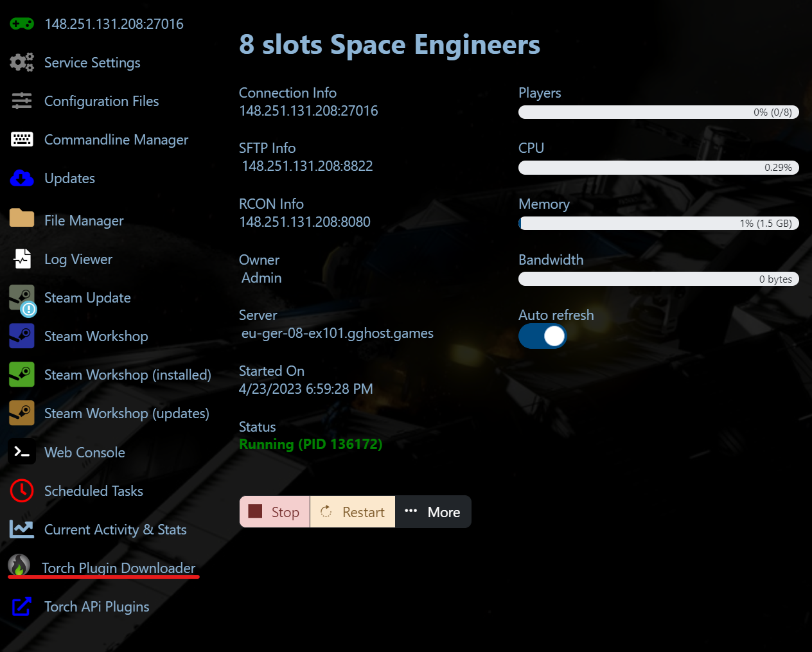This screenshot has width=812, height=652.
Task: Expand the More actions menu
Action: [433, 512]
